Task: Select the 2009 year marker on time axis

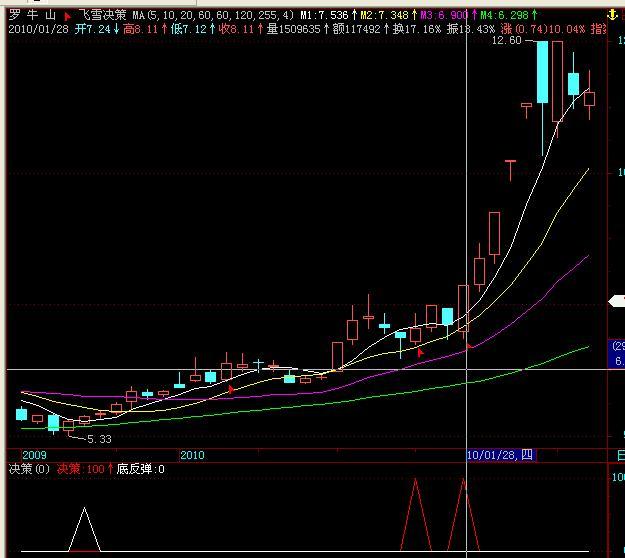Action: 21,455
